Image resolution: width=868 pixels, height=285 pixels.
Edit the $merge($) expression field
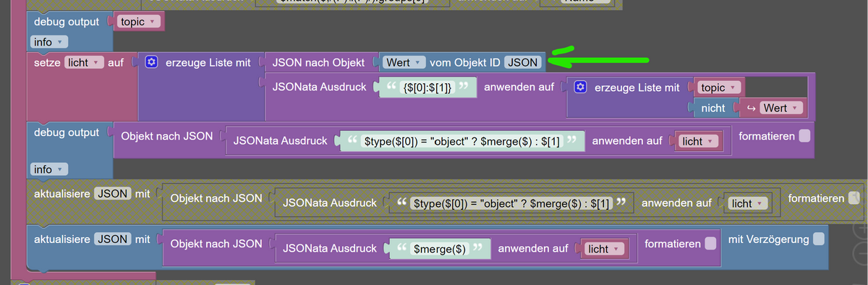[439, 249]
